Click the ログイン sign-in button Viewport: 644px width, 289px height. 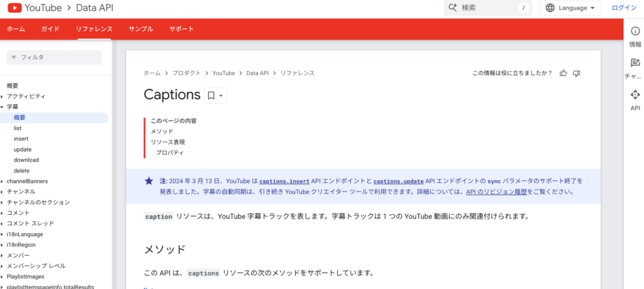(624, 8)
